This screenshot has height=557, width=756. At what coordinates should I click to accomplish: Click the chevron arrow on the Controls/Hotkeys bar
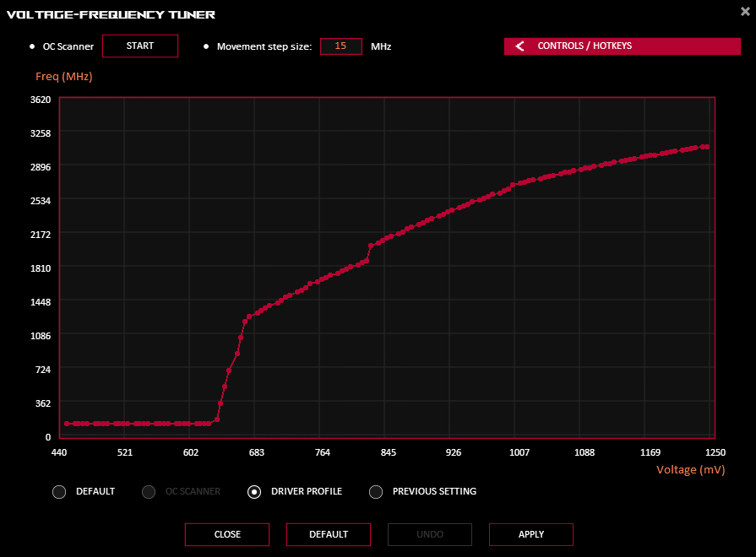click(520, 46)
